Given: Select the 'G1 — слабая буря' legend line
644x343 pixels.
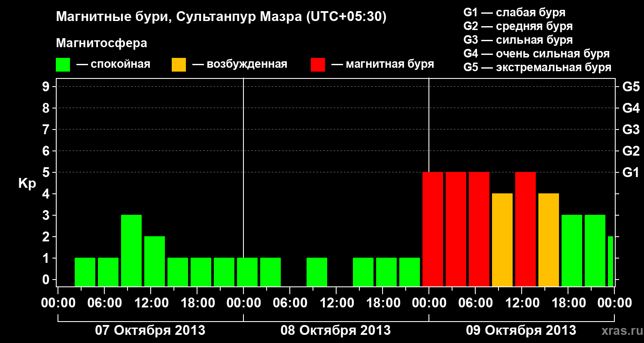Looking at the screenshot, I should (514, 12).
